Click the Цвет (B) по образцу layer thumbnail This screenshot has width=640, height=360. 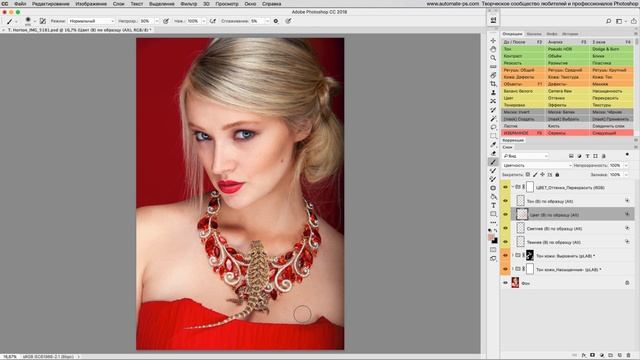click(522, 214)
